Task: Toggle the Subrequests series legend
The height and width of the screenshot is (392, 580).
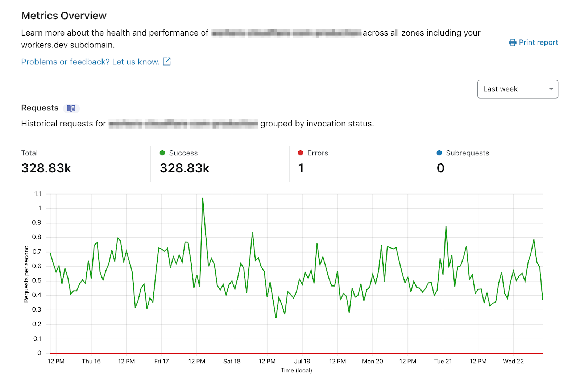Action: (x=467, y=153)
